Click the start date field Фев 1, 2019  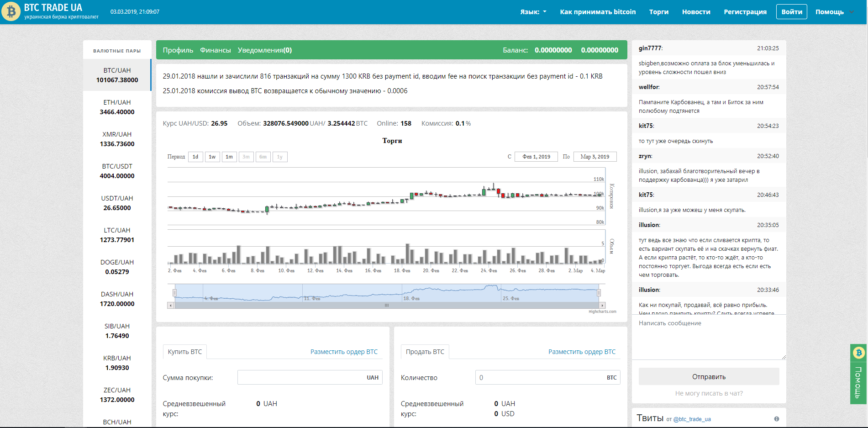pos(536,157)
